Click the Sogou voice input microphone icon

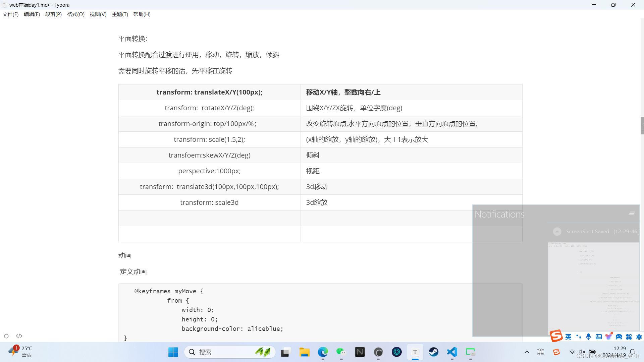click(x=588, y=337)
